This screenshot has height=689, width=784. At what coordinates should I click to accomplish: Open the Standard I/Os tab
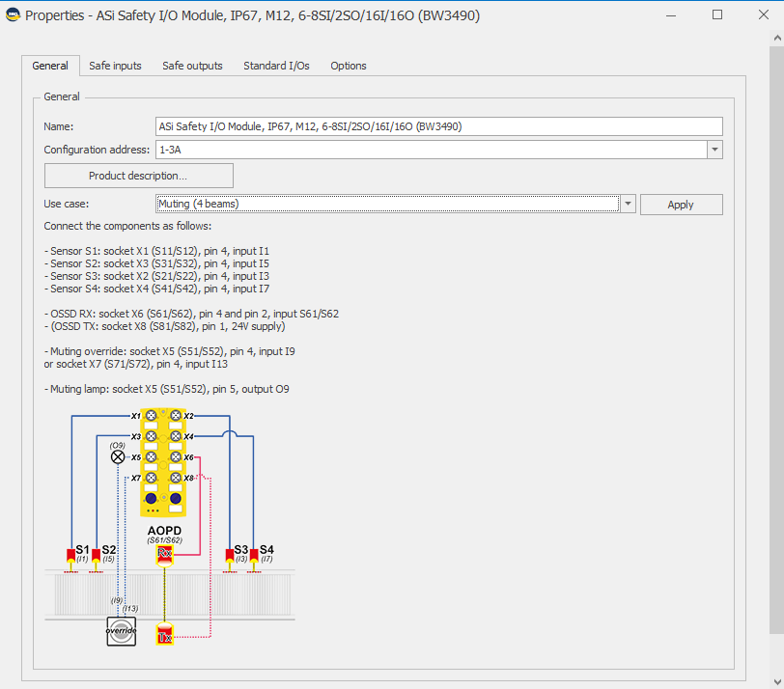(x=276, y=66)
